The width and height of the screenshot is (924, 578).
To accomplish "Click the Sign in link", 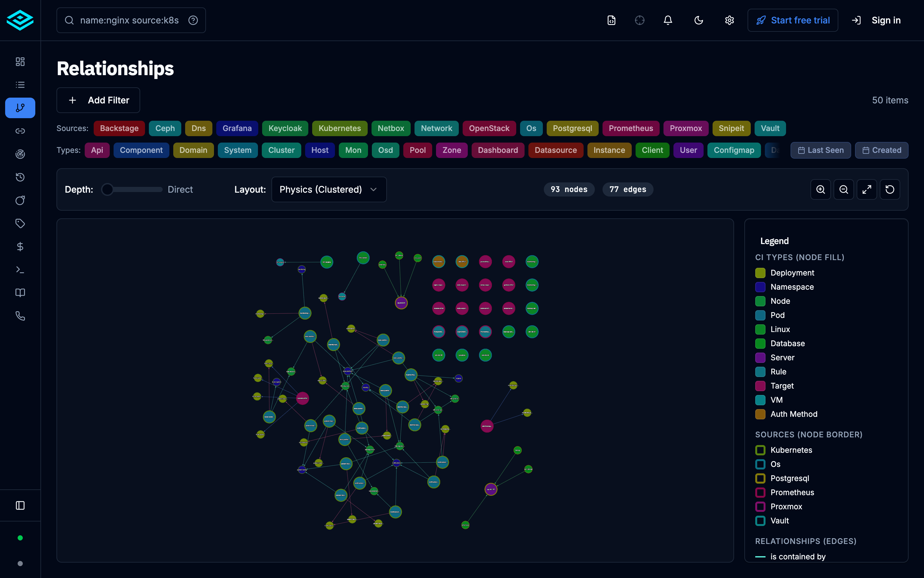I will 886,20.
